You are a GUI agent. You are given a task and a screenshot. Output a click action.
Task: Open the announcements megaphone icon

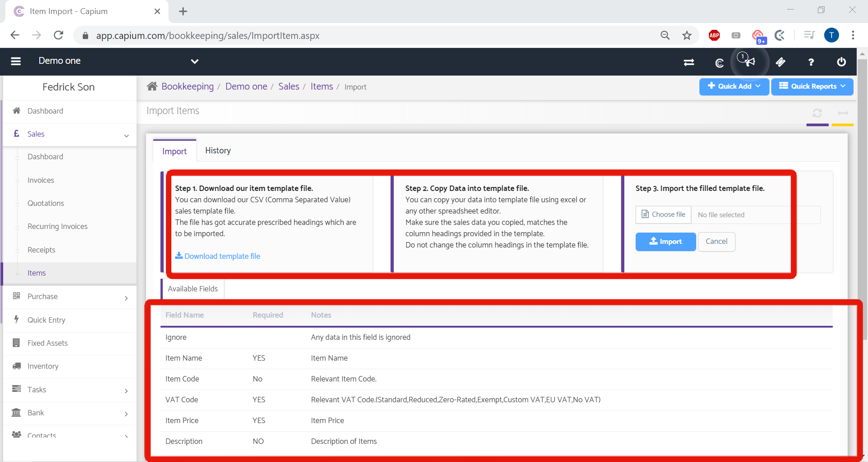[x=750, y=62]
